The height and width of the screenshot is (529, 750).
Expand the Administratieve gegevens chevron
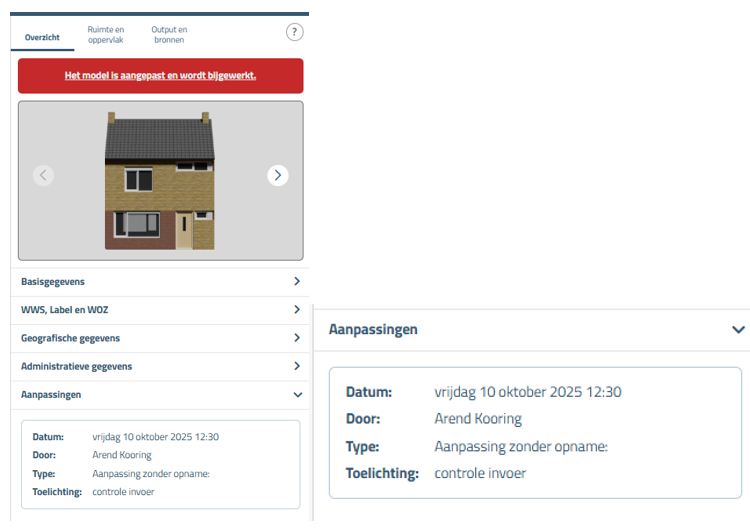297,366
